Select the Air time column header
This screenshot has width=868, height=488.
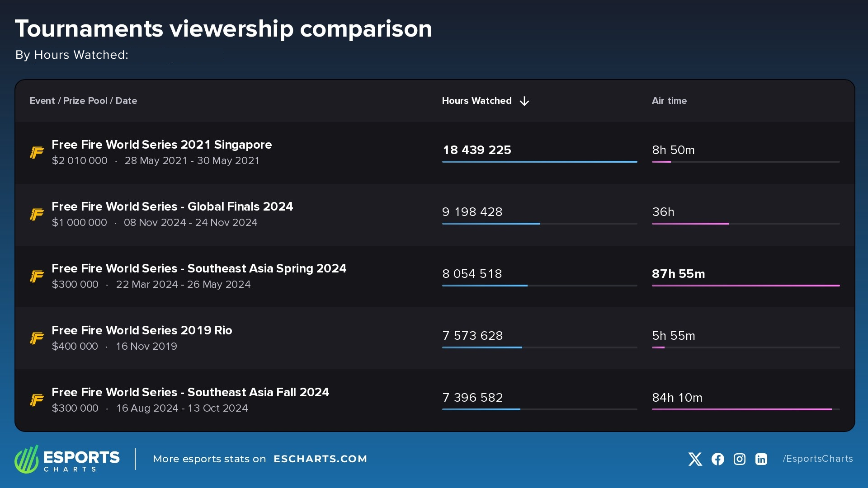[x=669, y=101]
